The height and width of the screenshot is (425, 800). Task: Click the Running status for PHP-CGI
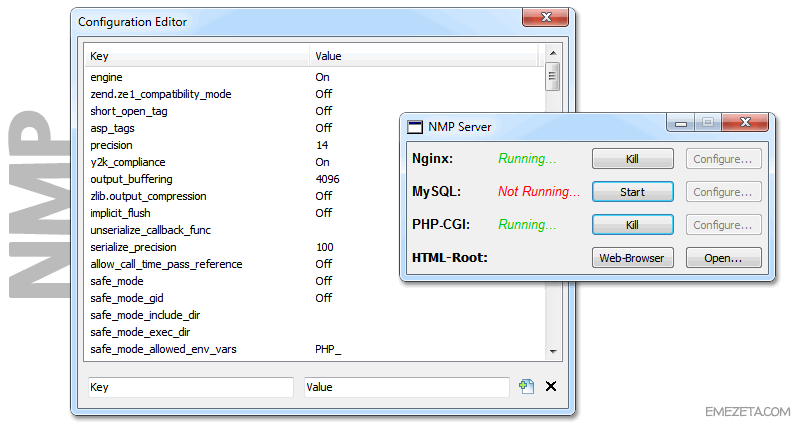point(527,224)
